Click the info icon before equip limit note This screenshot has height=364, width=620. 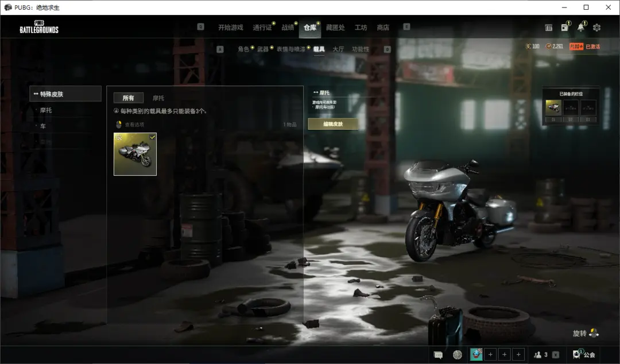(116, 111)
